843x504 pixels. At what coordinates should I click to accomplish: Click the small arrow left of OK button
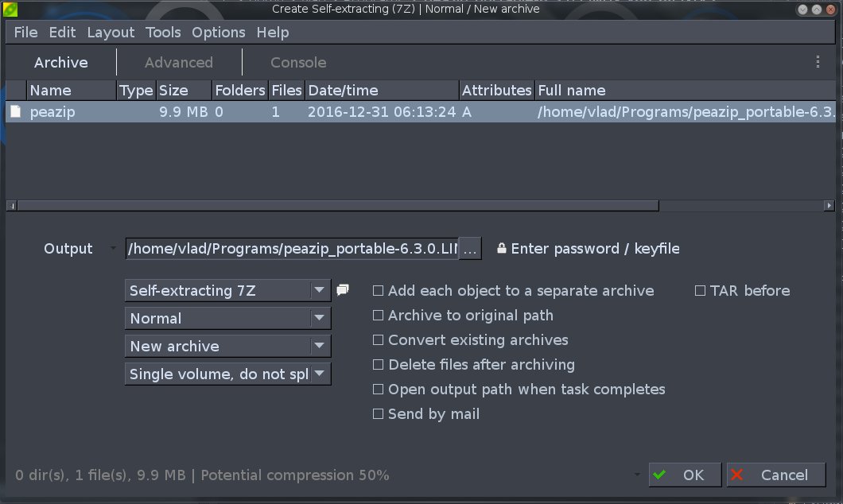pos(636,474)
